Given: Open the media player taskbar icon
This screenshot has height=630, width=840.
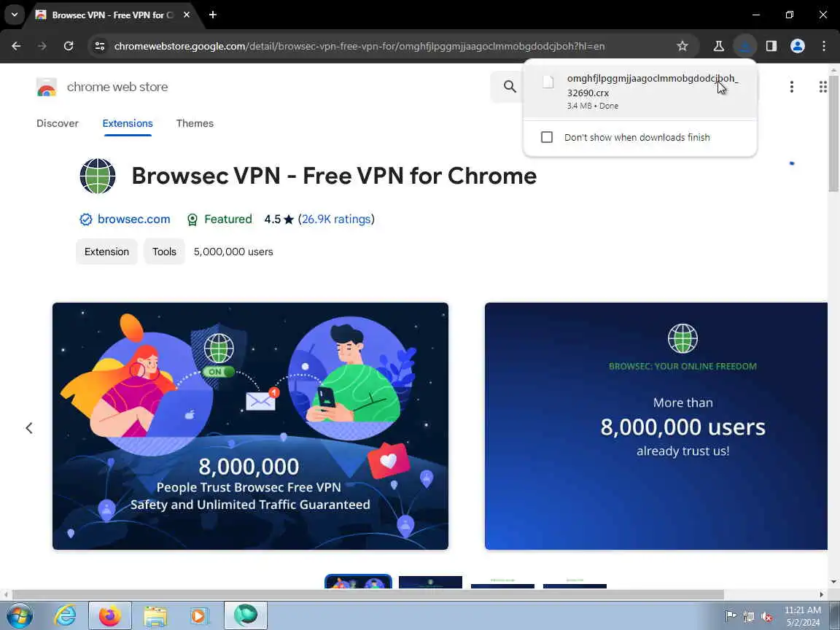Looking at the screenshot, I should point(199,615).
